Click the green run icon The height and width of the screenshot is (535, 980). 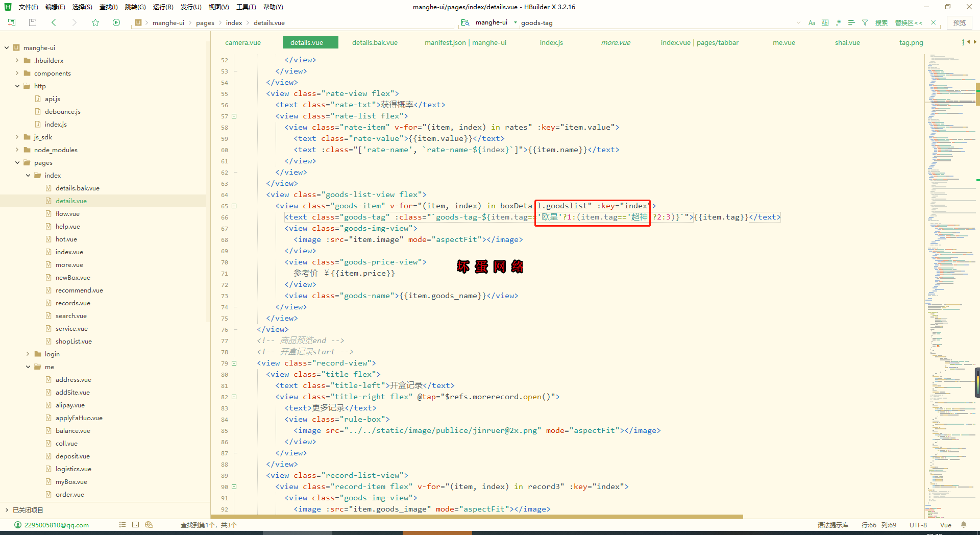116,22
